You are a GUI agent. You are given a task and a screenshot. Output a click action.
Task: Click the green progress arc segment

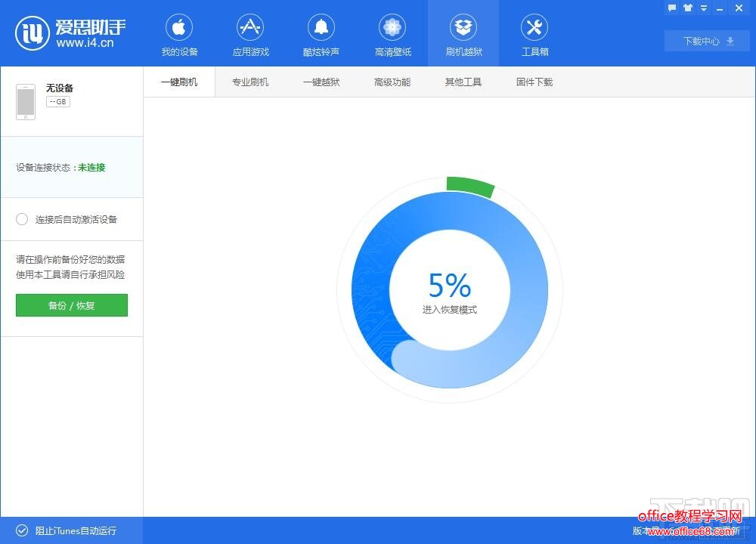tap(470, 187)
